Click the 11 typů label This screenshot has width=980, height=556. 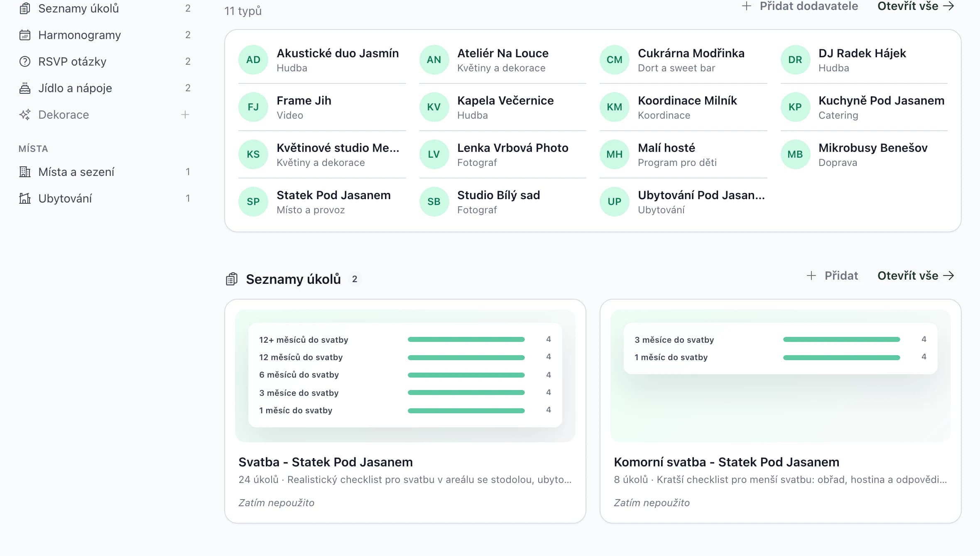coord(243,11)
